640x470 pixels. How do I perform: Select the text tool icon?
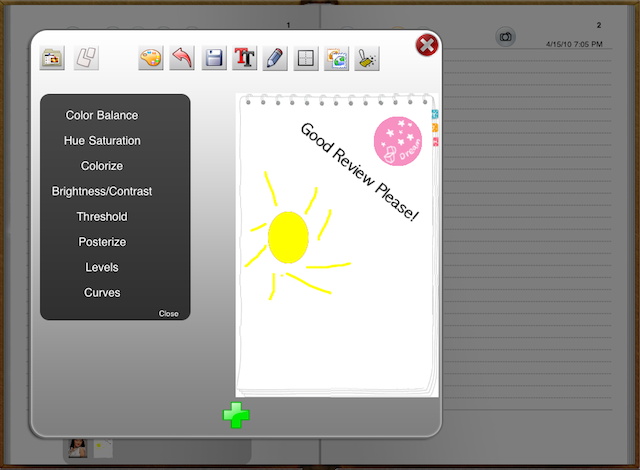tap(244, 58)
